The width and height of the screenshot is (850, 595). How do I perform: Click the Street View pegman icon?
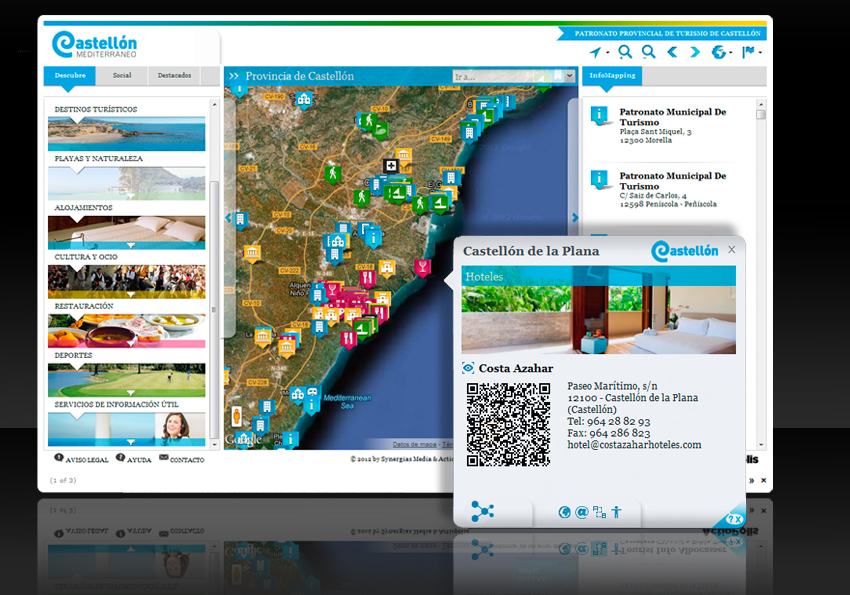236,416
